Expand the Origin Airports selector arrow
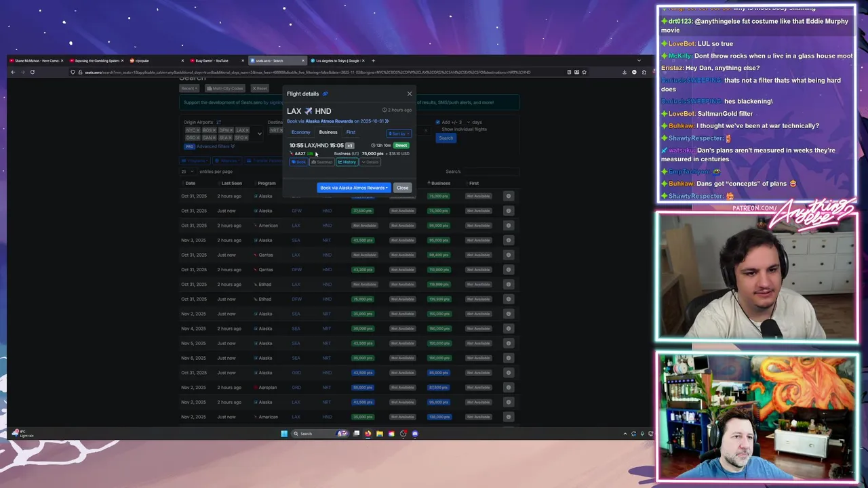868x488 pixels. pos(259,134)
